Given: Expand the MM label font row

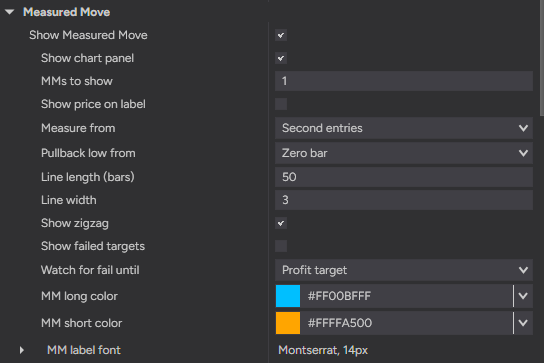Looking at the screenshot, I should [x=22, y=350].
